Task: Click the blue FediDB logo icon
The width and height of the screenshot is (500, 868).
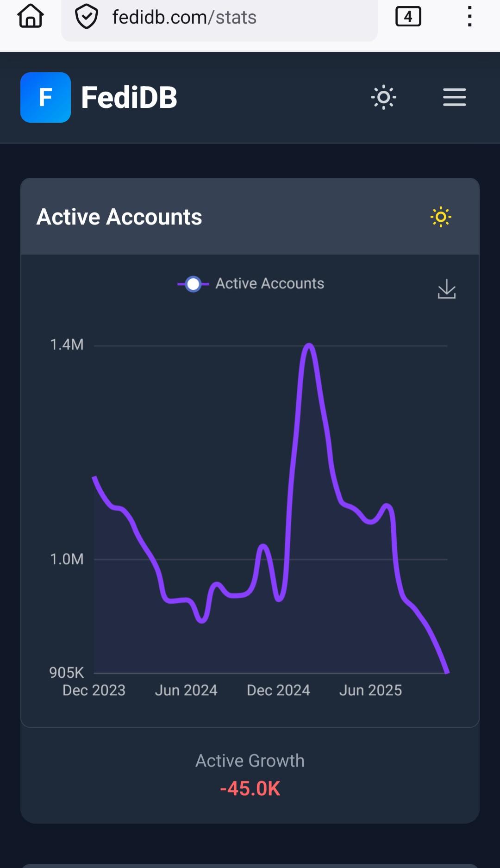Action: point(45,97)
